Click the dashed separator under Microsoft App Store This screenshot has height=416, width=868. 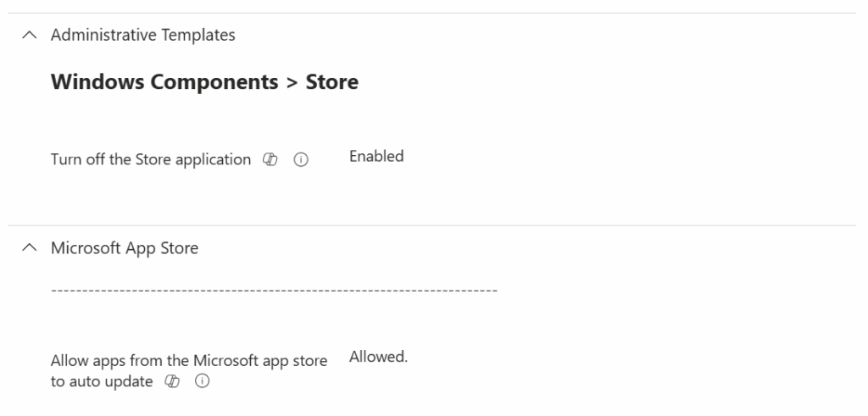tap(274, 291)
